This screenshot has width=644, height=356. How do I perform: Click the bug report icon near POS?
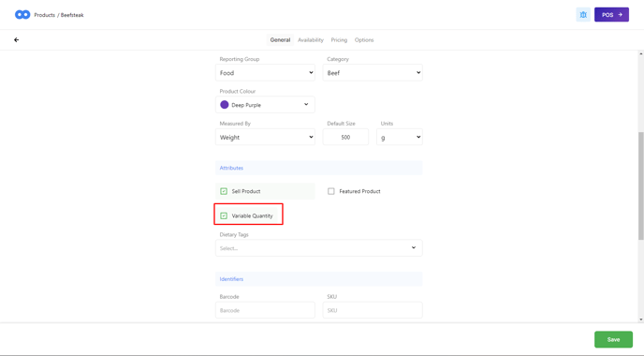pos(583,15)
